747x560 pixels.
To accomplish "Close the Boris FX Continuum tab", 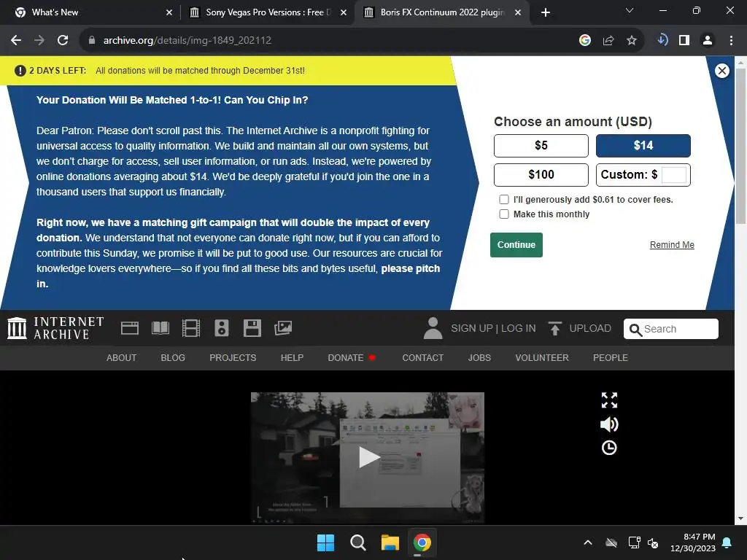I will (x=518, y=12).
